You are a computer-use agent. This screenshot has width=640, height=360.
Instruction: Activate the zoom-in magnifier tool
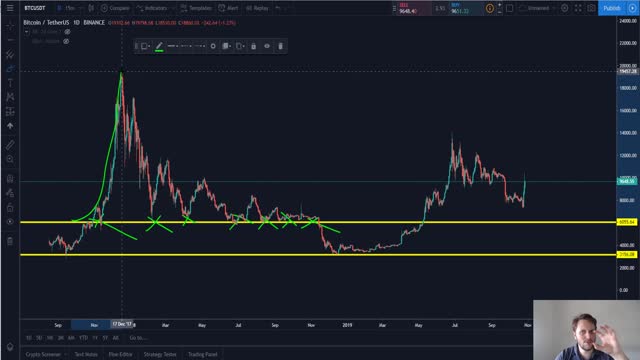(x=10, y=159)
